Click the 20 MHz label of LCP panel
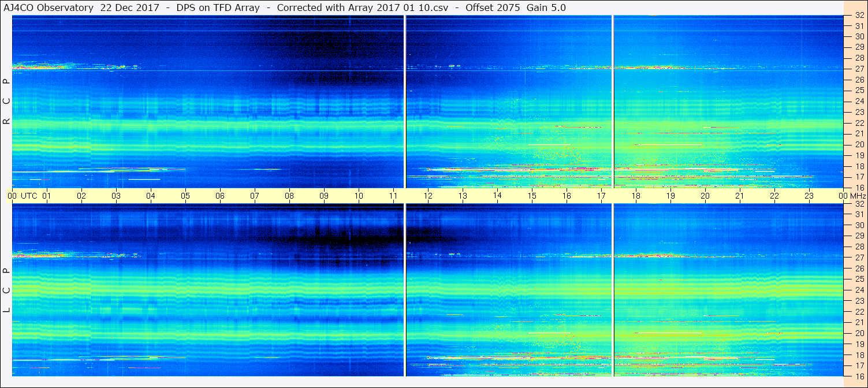Viewport: 868px width, 388px height. (x=859, y=333)
